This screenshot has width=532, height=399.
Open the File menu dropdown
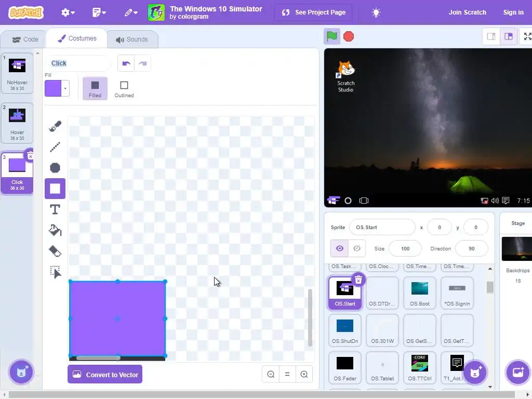99,12
